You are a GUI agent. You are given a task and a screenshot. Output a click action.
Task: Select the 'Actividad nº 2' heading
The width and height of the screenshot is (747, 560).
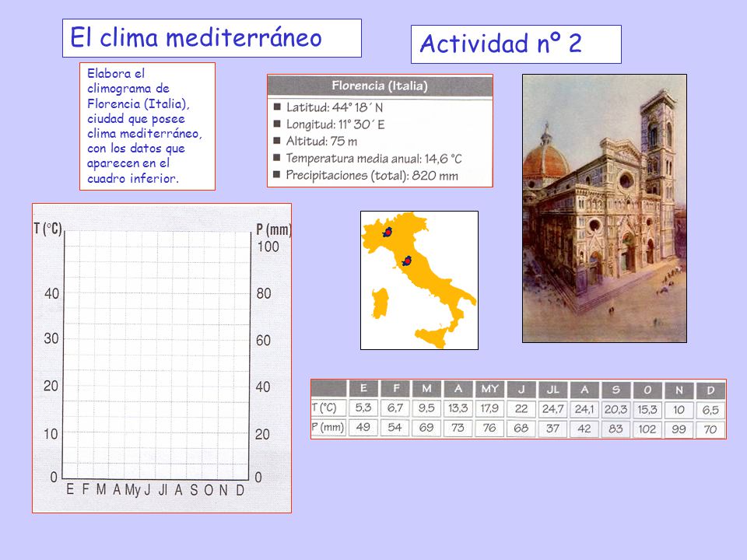(x=500, y=44)
